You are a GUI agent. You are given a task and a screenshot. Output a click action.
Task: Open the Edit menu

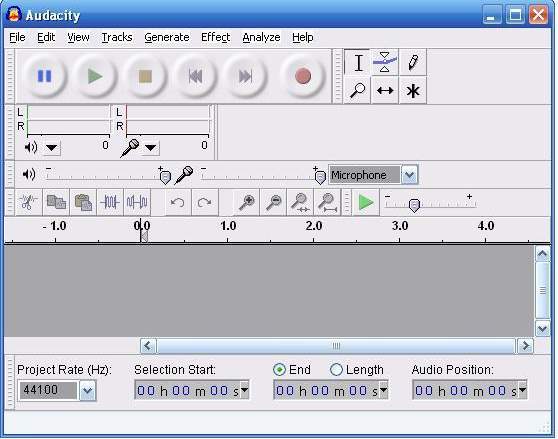pyautogui.click(x=46, y=37)
